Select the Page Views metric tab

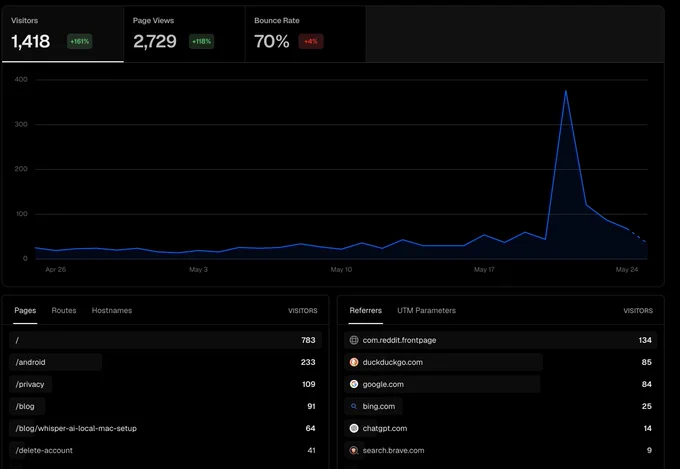[184, 34]
